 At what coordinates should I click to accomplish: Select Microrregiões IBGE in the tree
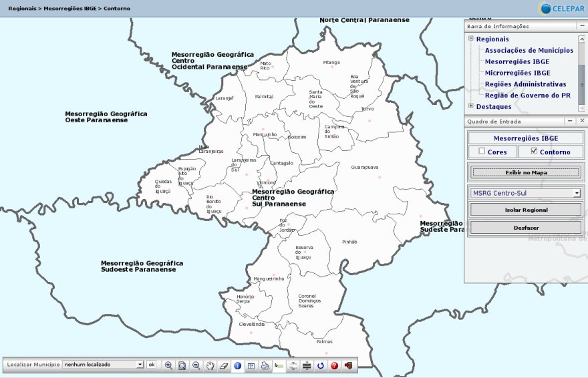(517, 73)
